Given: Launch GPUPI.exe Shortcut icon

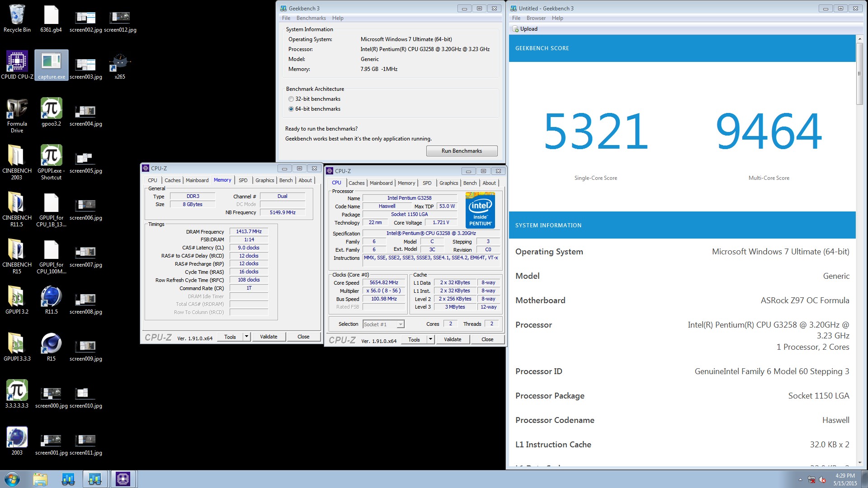Looking at the screenshot, I should (x=51, y=163).
